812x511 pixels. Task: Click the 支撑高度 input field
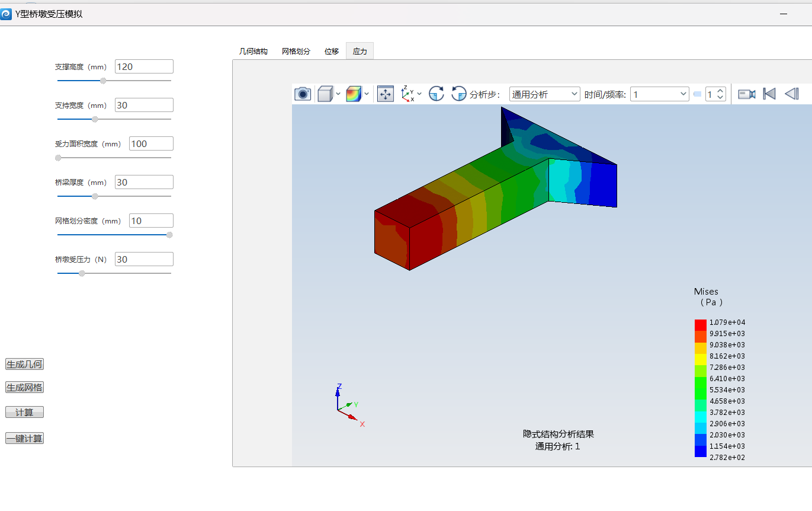144,66
